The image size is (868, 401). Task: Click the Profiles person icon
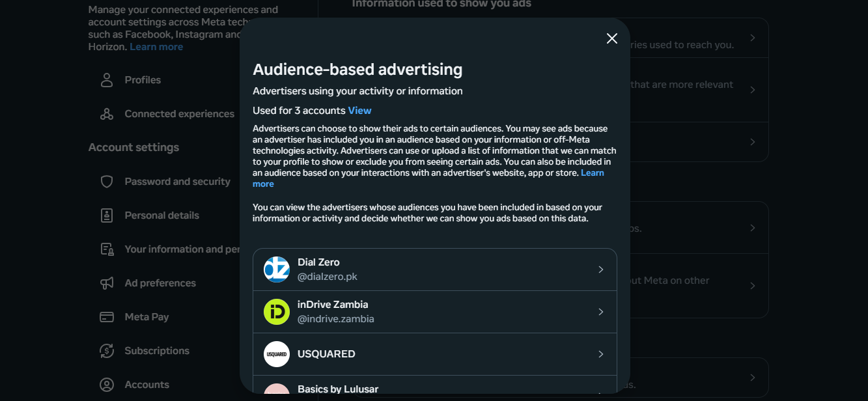tap(107, 80)
